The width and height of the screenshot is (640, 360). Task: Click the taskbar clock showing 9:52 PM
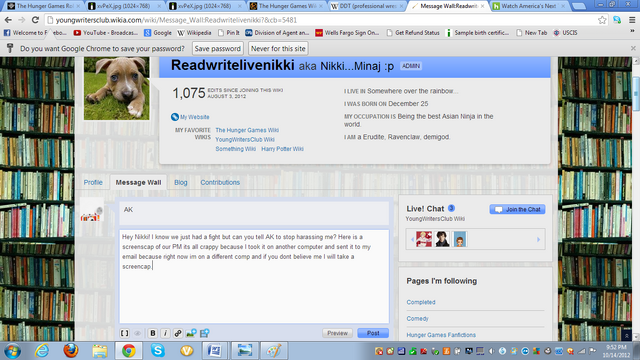pos(616,351)
